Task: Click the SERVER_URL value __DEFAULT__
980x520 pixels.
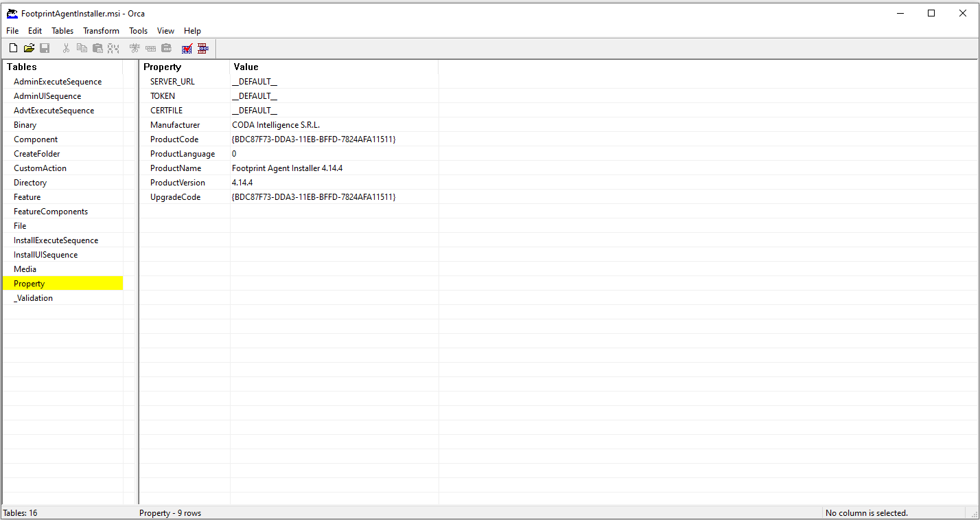Action: click(x=255, y=82)
